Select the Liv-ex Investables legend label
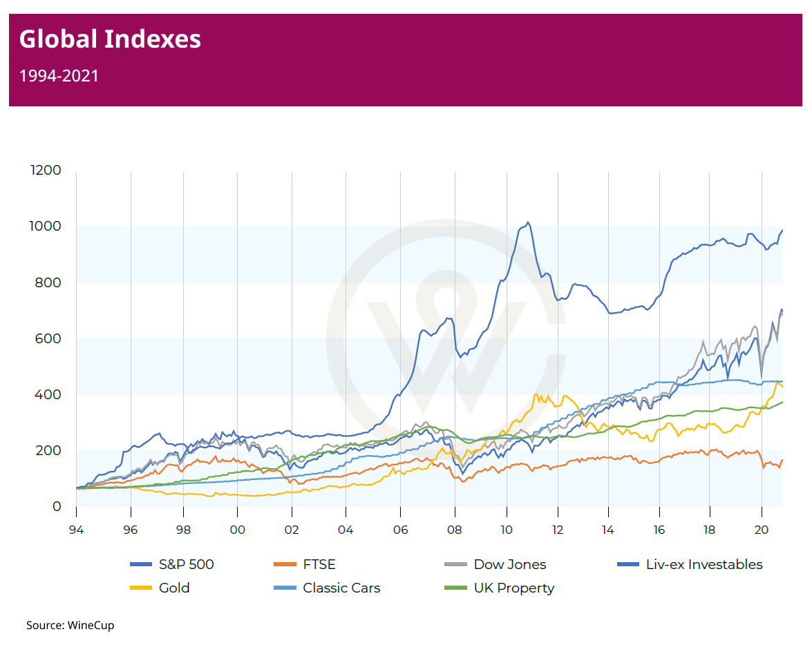 point(704,564)
